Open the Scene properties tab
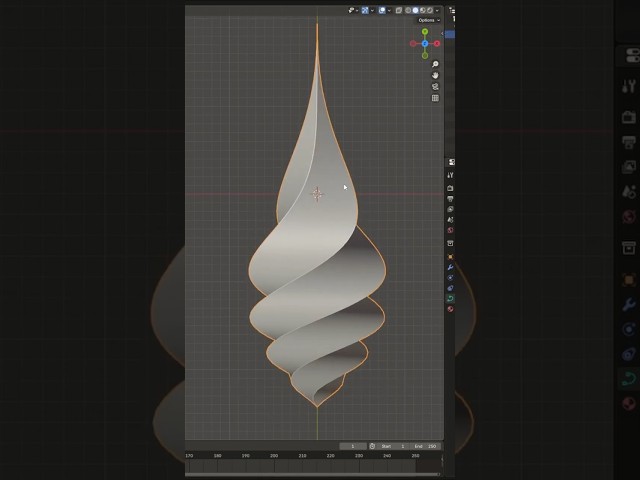640x480 pixels. pos(450,220)
